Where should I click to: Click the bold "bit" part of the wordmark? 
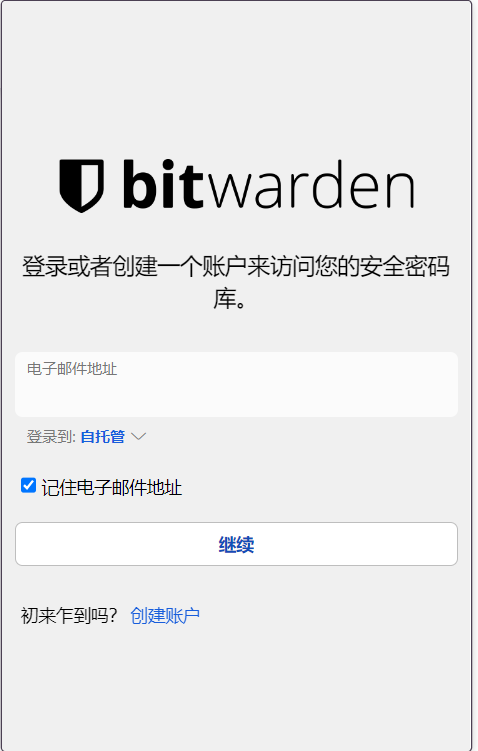point(164,184)
